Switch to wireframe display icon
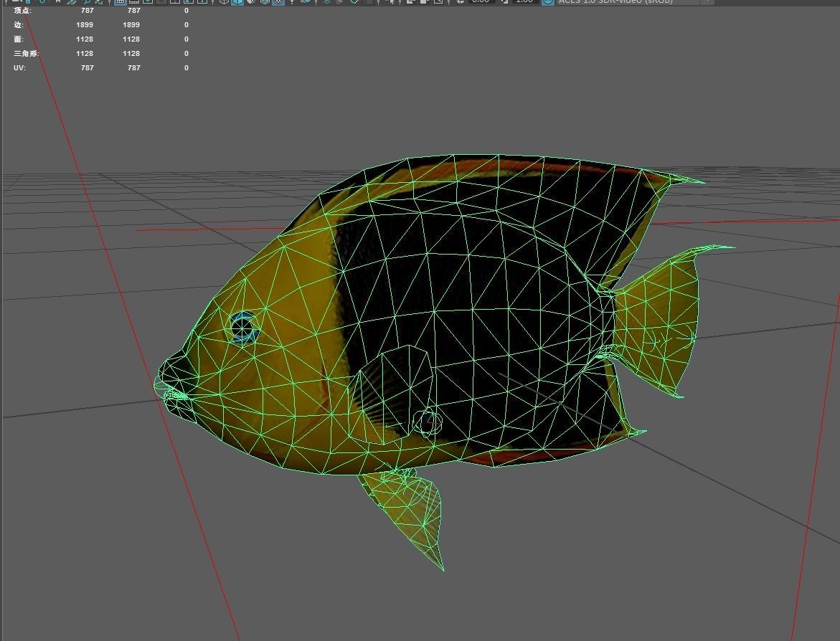The width and height of the screenshot is (840, 641). point(224,1)
